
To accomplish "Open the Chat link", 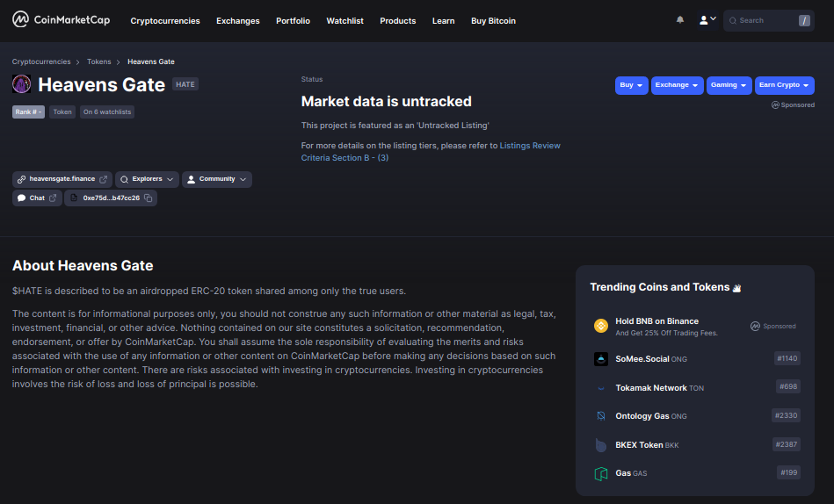I will click(37, 198).
